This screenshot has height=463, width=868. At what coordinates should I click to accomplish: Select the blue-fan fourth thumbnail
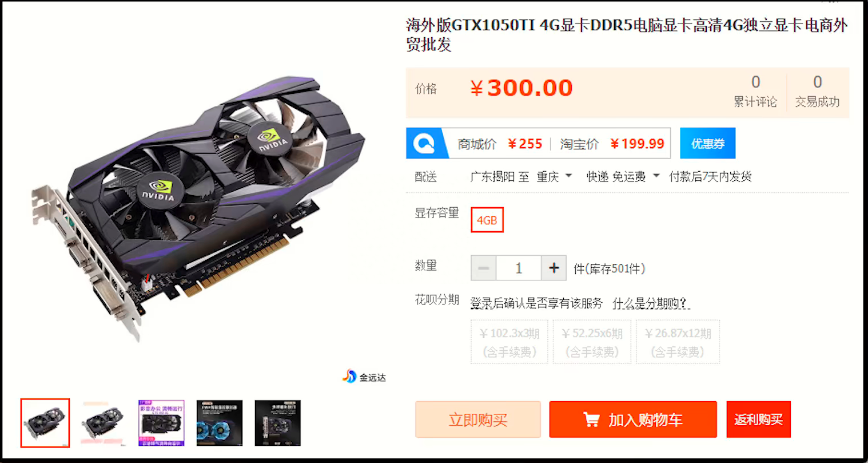click(220, 423)
